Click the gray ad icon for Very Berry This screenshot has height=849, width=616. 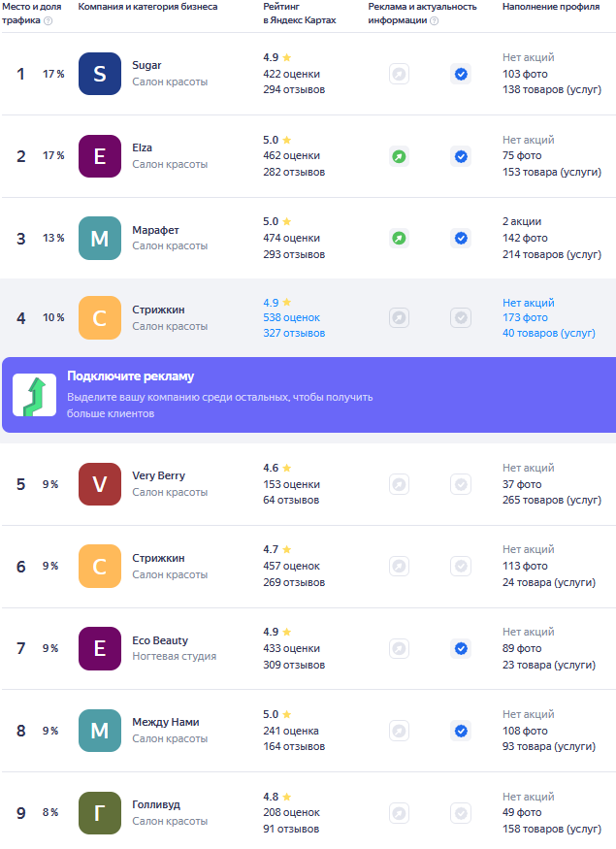(x=399, y=484)
